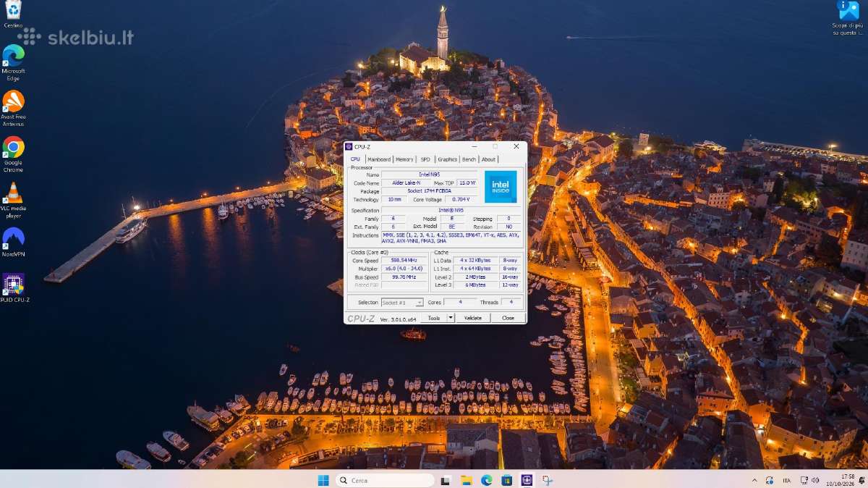The width and height of the screenshot is (868, 488).
Task: Click the Package value Socket 1744 FCBGA
Action: coord(429,191)
